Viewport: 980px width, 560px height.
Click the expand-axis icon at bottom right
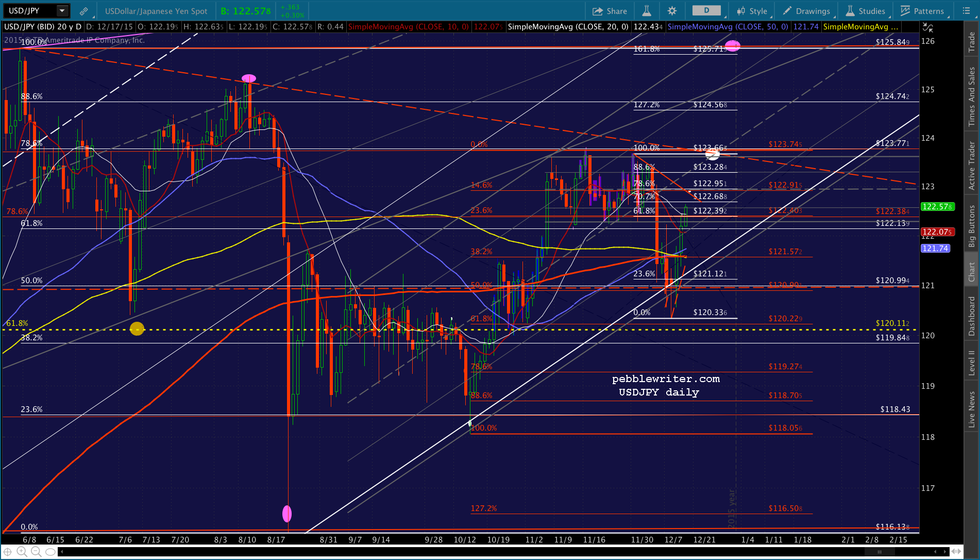point(957,552)
